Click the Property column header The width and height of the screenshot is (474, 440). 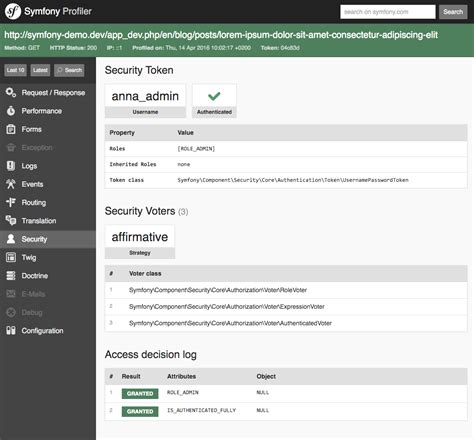pyautogui.click(x=122, y=133)
